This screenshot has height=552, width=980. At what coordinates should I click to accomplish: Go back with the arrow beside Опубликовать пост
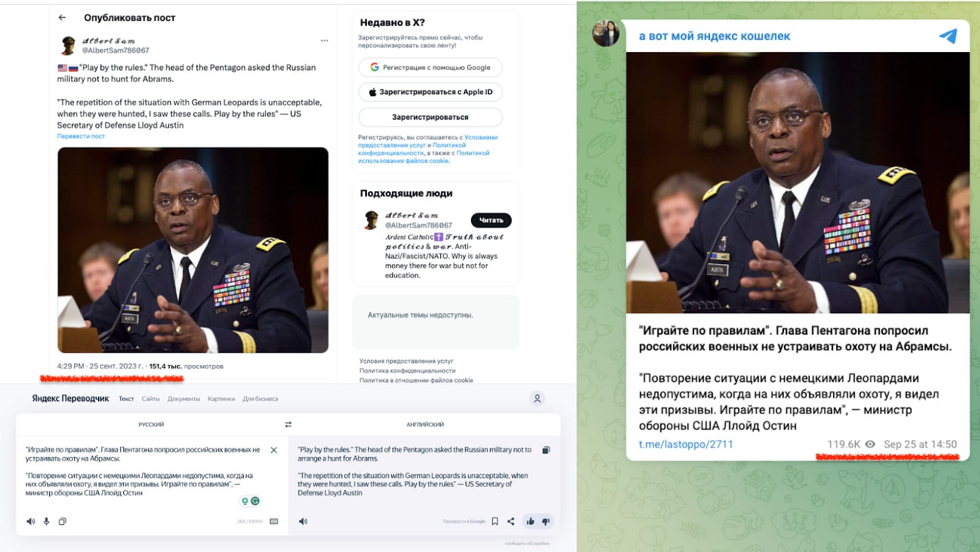point(62,18)
